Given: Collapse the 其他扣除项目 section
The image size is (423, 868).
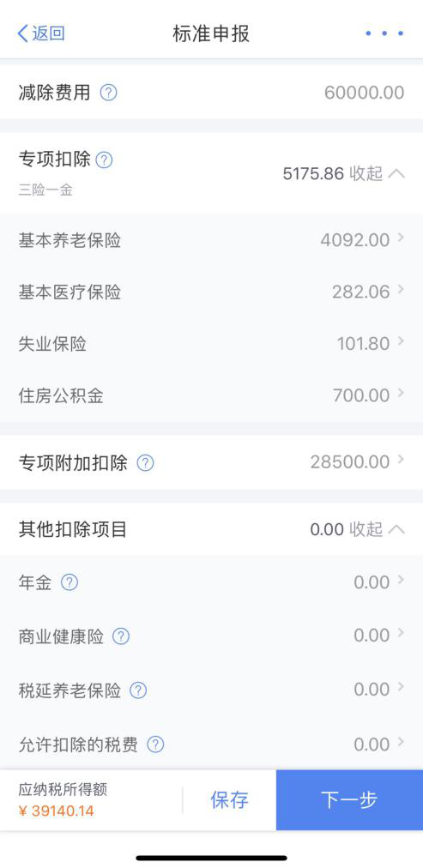Looking at the screenshot, I should click(x=378, y=529).
